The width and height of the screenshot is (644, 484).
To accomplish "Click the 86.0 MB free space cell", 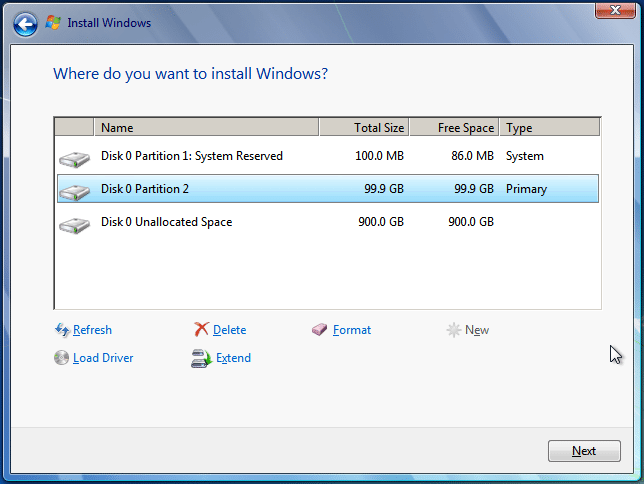I will click(x=472, y=156).
